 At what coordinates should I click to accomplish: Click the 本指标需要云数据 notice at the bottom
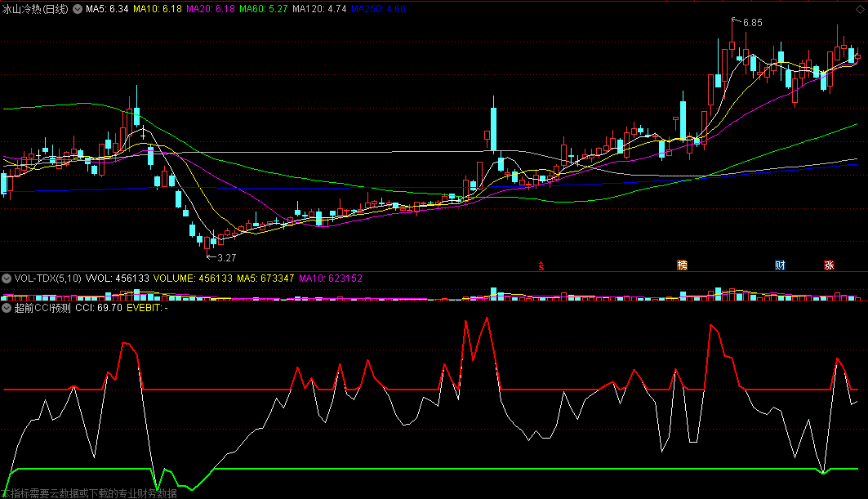click(89, 493)
